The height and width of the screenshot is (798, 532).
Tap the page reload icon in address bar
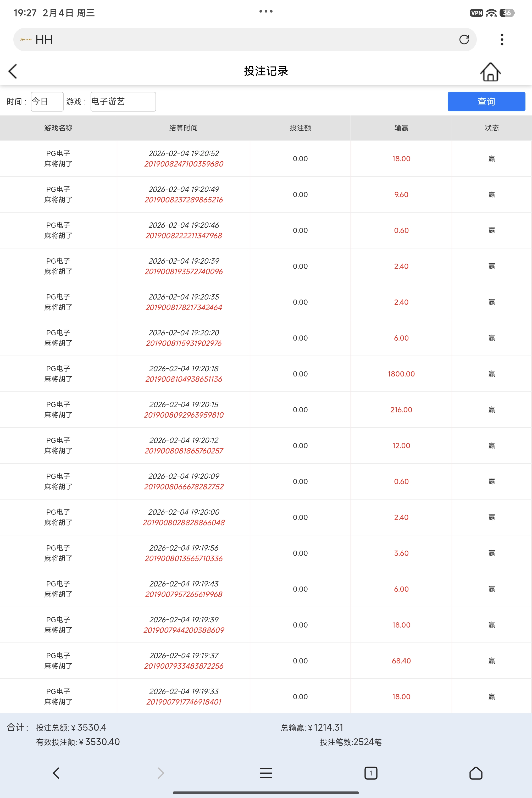464,40
